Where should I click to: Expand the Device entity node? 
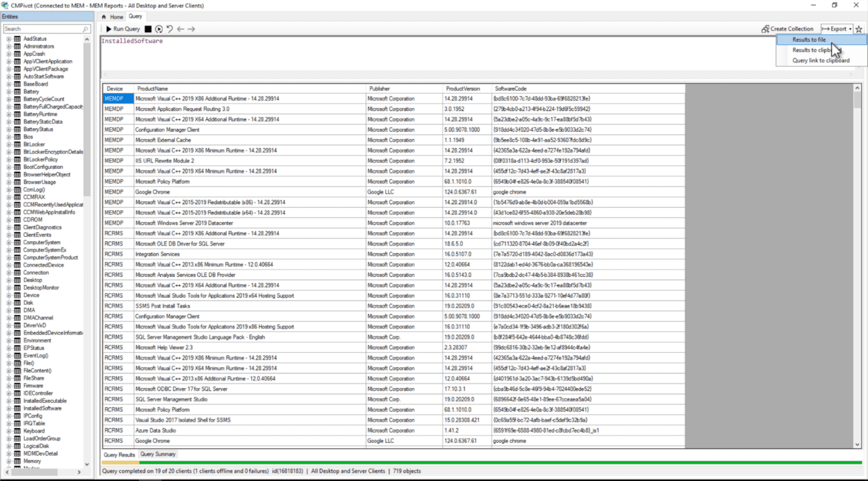click(9, 295)
